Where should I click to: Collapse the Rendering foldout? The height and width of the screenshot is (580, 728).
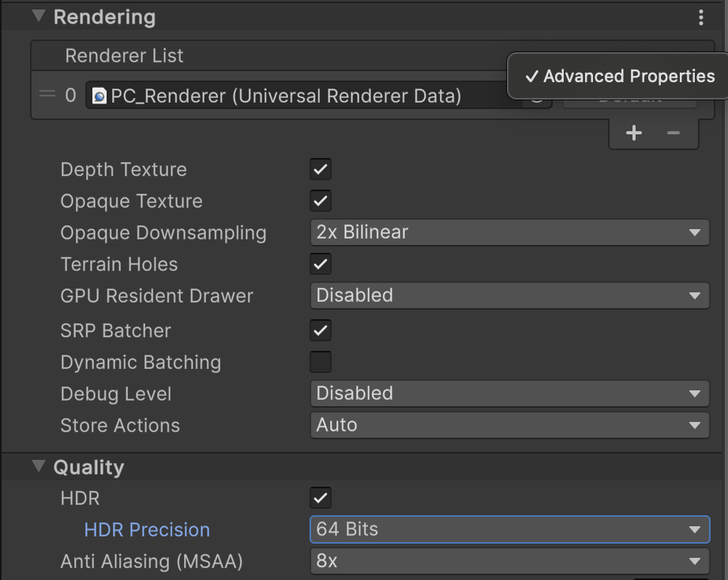coord(38,16)
